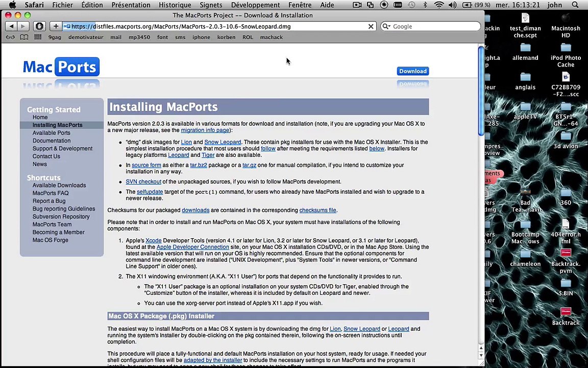Stop loading with X in address bar
Image resolution: width=588 pixels, height=368 pixels.
pyautogui.click(x=371, y=26)
